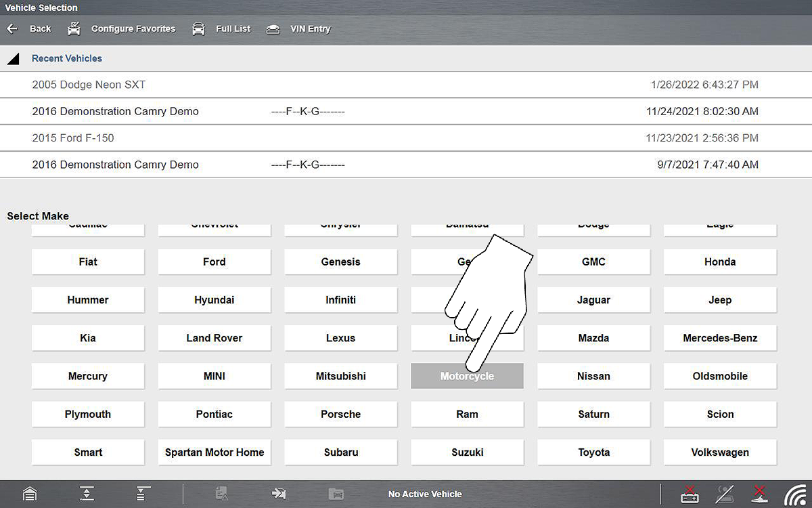The image size is (812, 508).
Task: Click the Back arrow icon
Action: point(12,29)
